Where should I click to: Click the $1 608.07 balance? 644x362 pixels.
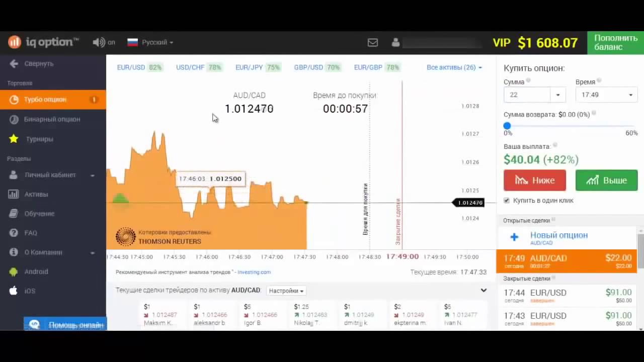point(547,43)
